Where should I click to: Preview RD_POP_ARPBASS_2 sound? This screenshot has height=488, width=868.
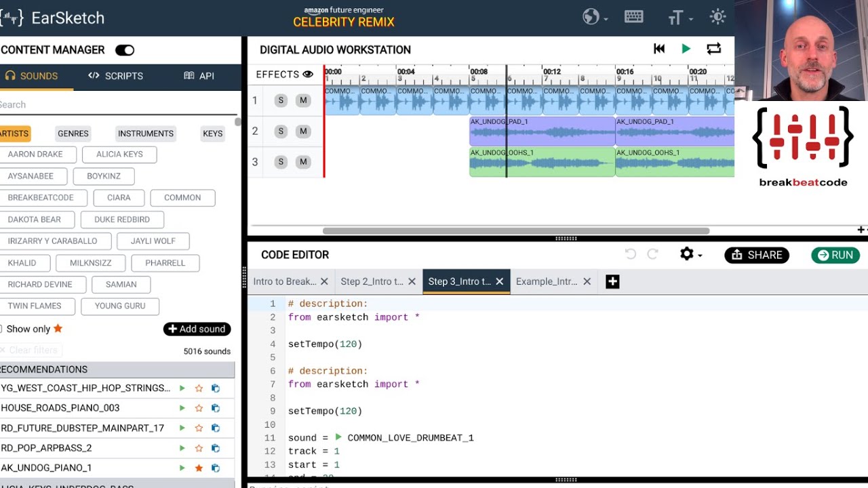pyautogui.click(x=182, y=448)
